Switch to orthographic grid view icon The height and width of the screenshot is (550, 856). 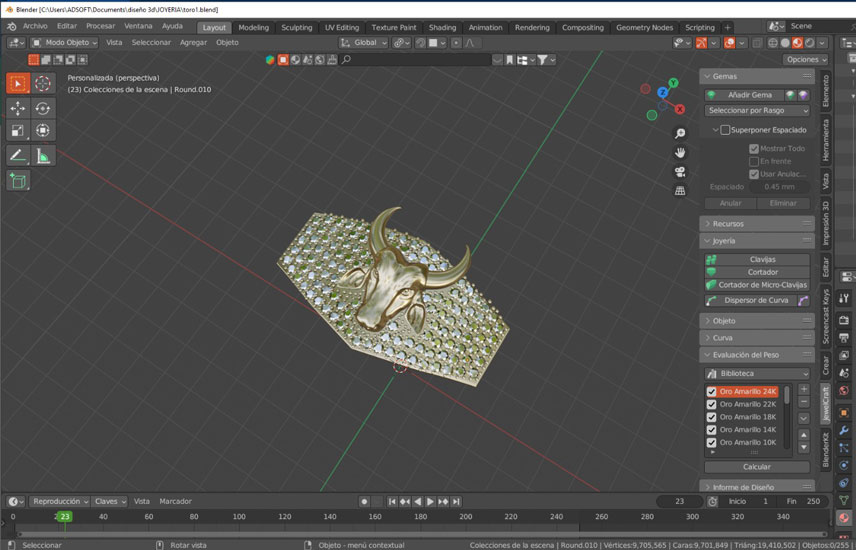(x=680, y=190)
